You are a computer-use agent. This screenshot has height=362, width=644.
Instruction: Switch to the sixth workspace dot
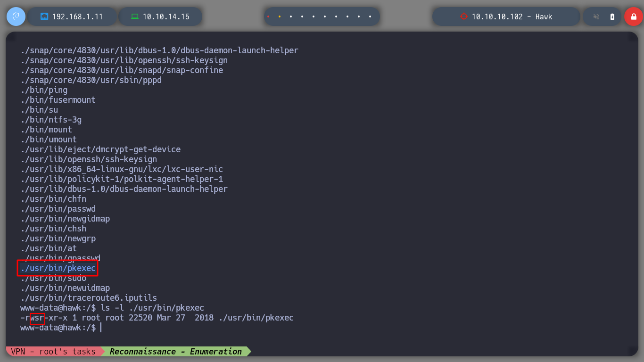(325, 16)
